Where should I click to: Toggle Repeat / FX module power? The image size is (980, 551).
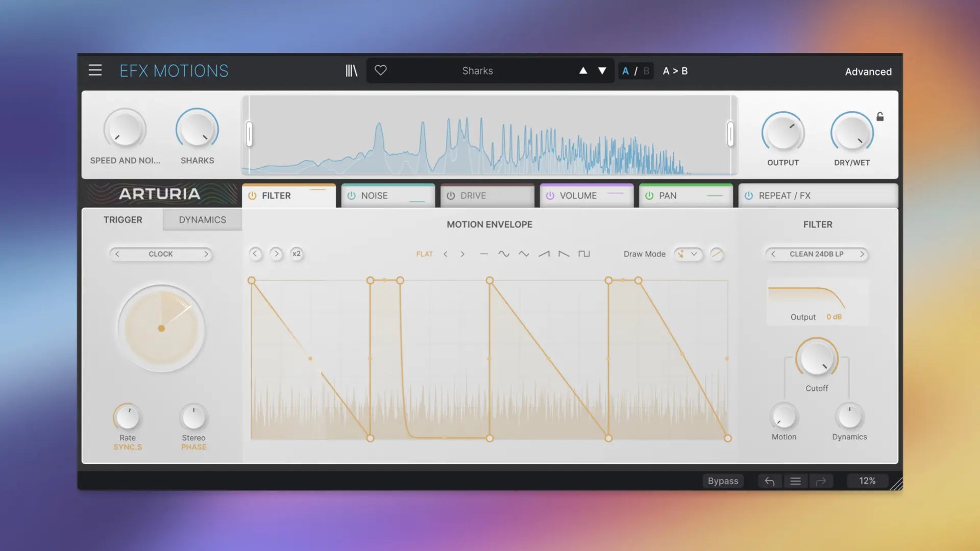pos(749,196)
